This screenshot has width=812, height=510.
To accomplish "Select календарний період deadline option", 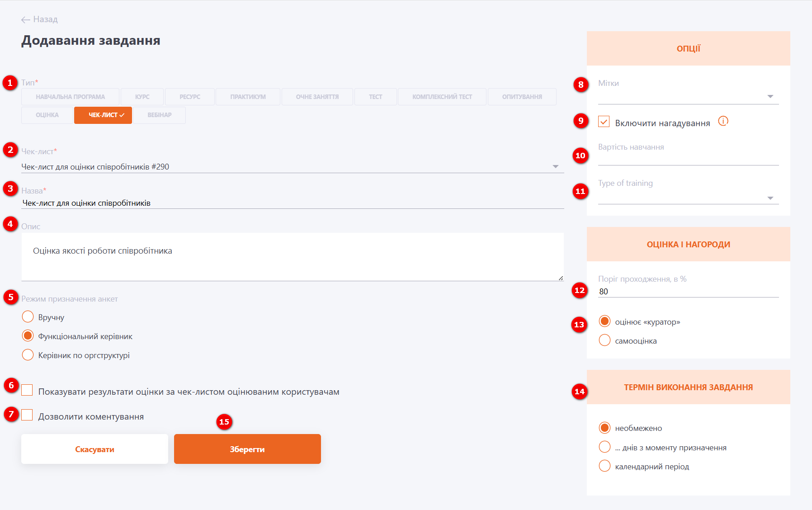I will (604, 466).
